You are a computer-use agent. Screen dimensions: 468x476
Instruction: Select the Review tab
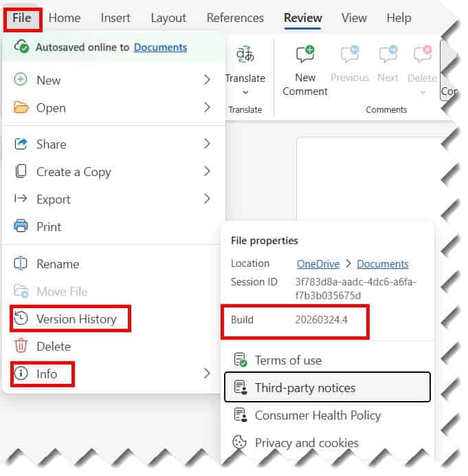pyautogui.click(x=302, y=18)
